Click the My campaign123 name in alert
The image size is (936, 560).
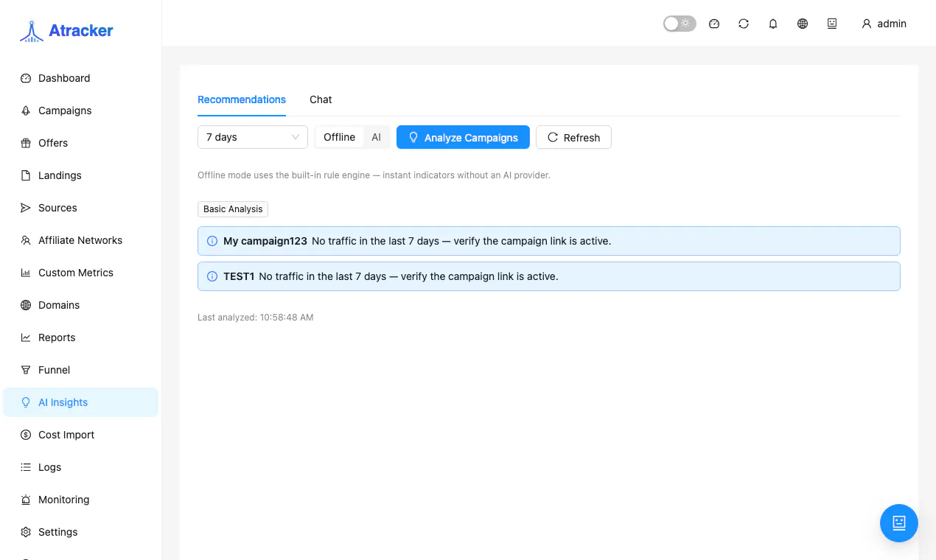(265, 241)
